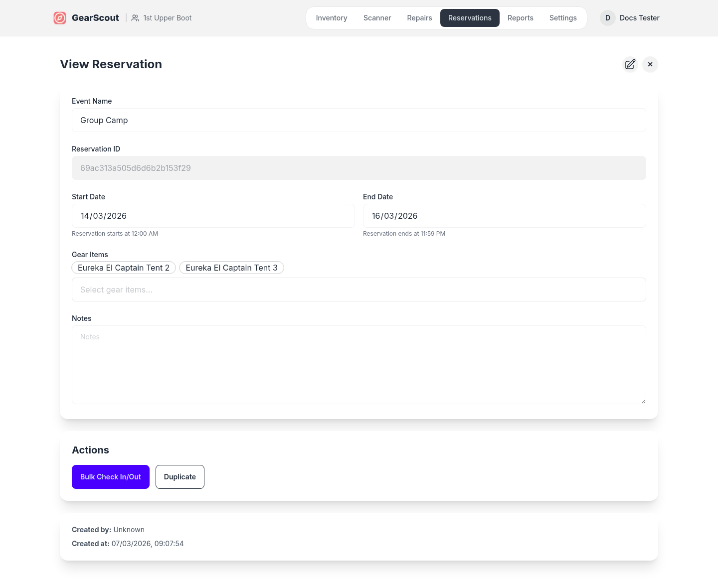Click the Bulk Check In/Out button
Image resolution: width=718 pixels, height=588 pixels.
[110, 477]
